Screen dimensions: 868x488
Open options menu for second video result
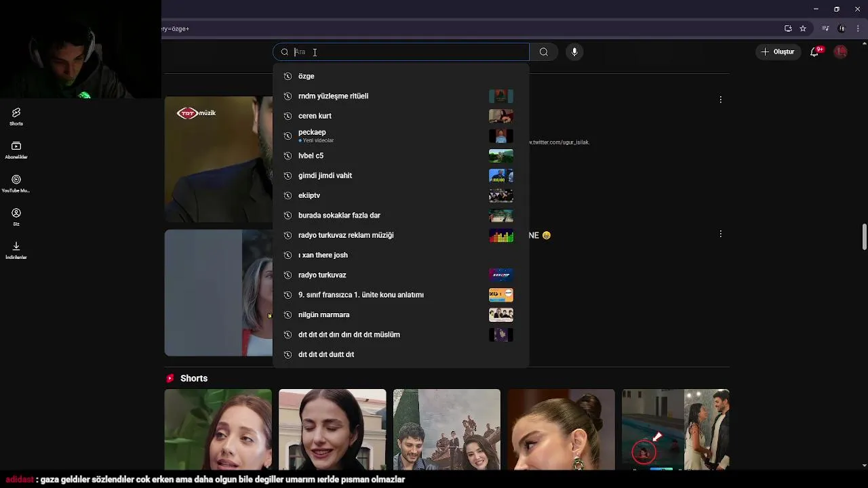point(720,234)
